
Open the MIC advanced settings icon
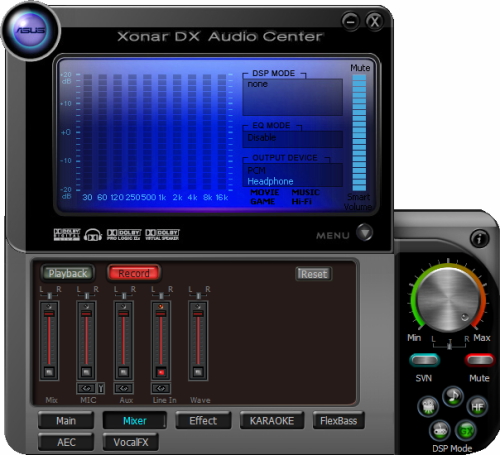tap(101, 388)
